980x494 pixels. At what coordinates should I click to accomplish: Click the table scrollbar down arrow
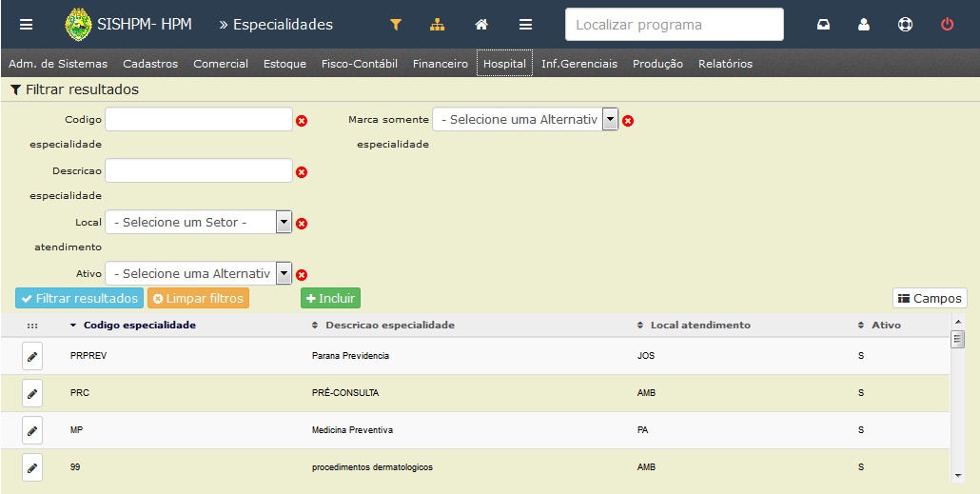pyautogui.click(x=957, y=477)
